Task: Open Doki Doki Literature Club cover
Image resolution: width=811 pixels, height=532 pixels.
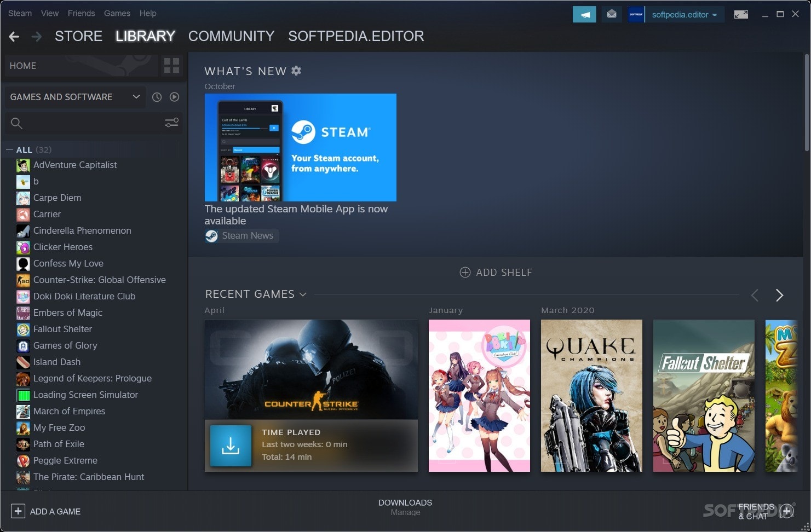Action: 479,396
